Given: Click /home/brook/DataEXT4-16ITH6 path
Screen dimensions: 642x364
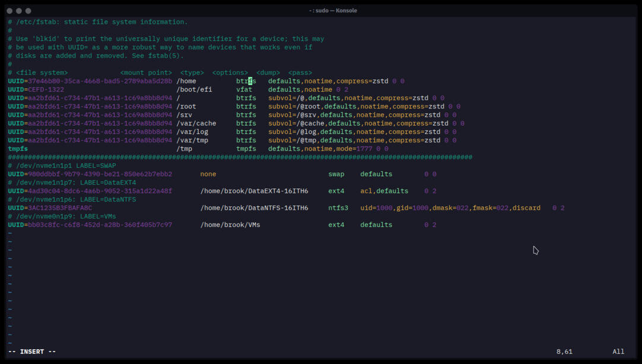Looking at the screenshot, I should 255,191.
